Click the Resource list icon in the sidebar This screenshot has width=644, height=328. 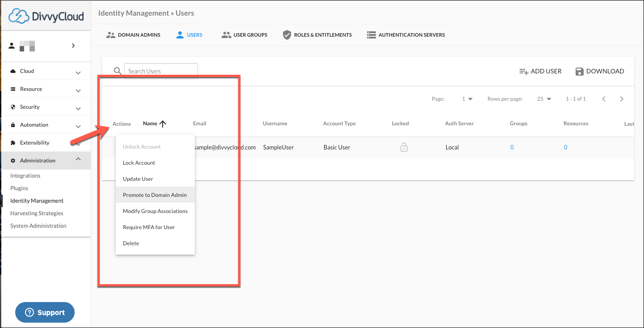coord(13,89)
